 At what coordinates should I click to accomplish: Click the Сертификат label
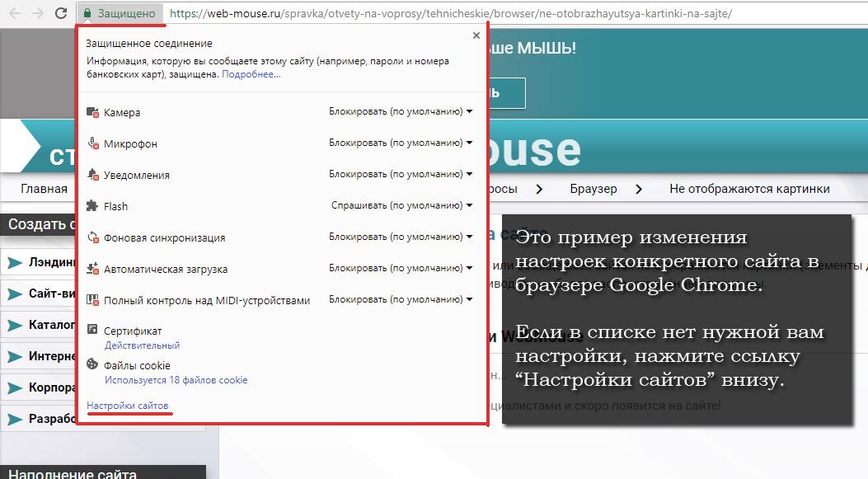coord(133,331)
